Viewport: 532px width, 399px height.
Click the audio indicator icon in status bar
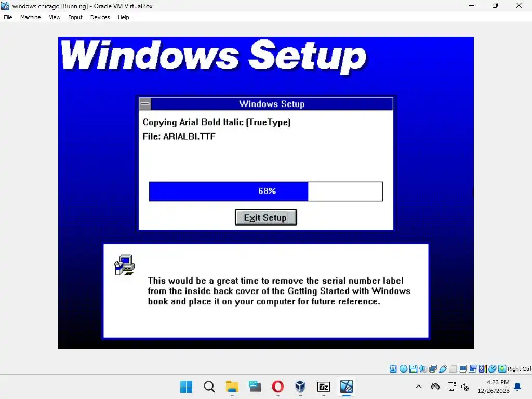pyautogui.click(x=423, y=369)
